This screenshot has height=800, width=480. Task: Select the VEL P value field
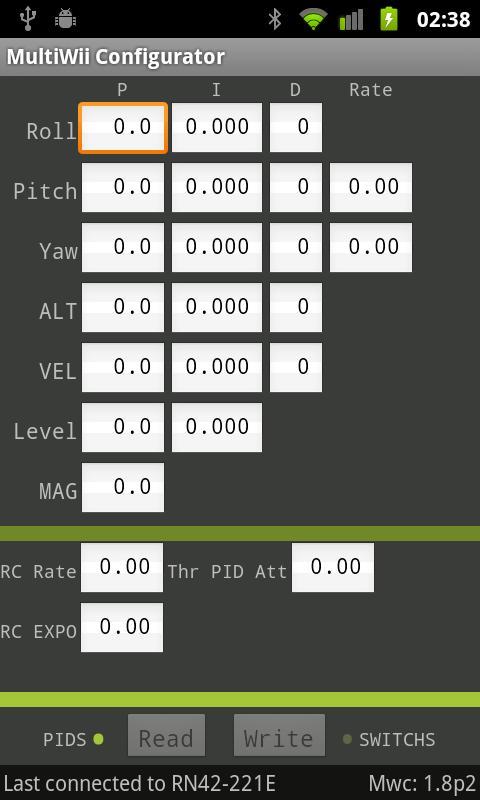coord(123,367)
